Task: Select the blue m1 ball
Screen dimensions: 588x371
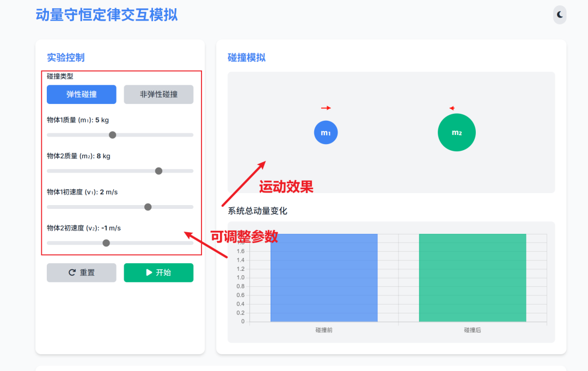Action: coord(326,132)
